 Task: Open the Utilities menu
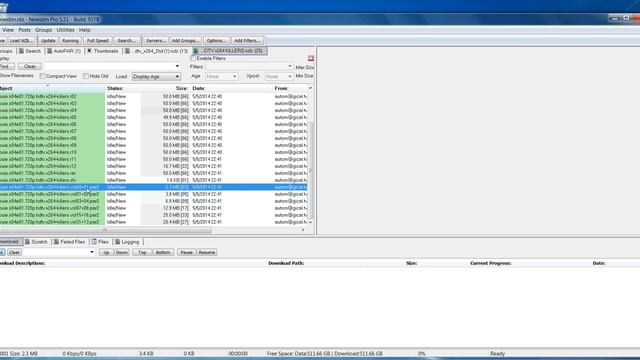coord(65,30)
